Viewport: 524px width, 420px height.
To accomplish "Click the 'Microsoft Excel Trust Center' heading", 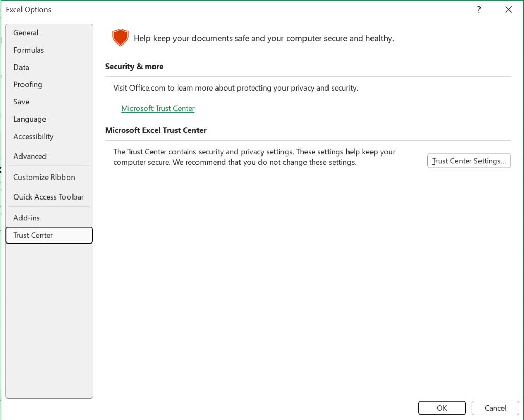I will coord(156,130).
